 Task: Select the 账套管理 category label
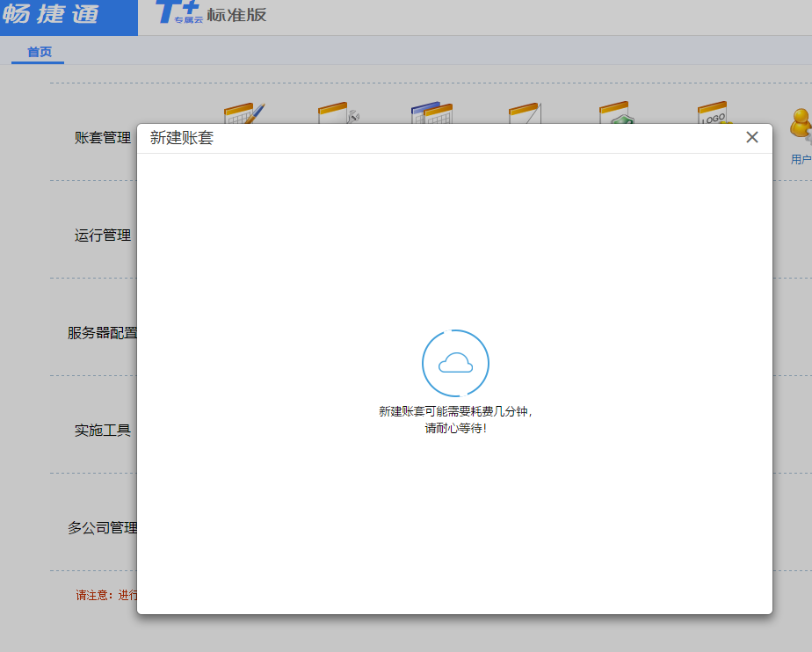(103, 138)
